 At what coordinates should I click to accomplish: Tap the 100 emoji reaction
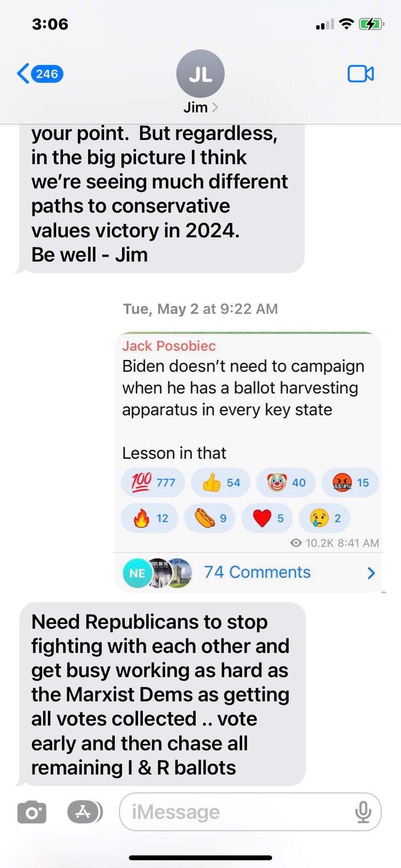(153, 482)
